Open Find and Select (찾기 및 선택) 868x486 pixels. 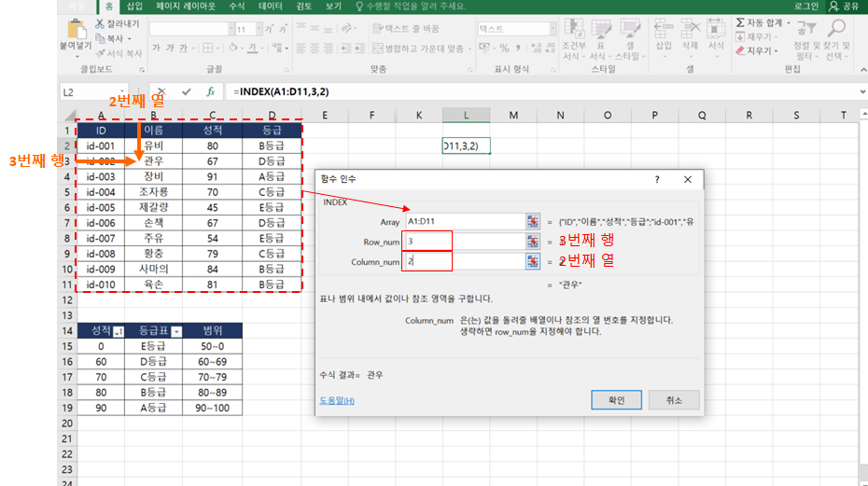(836, 40)
